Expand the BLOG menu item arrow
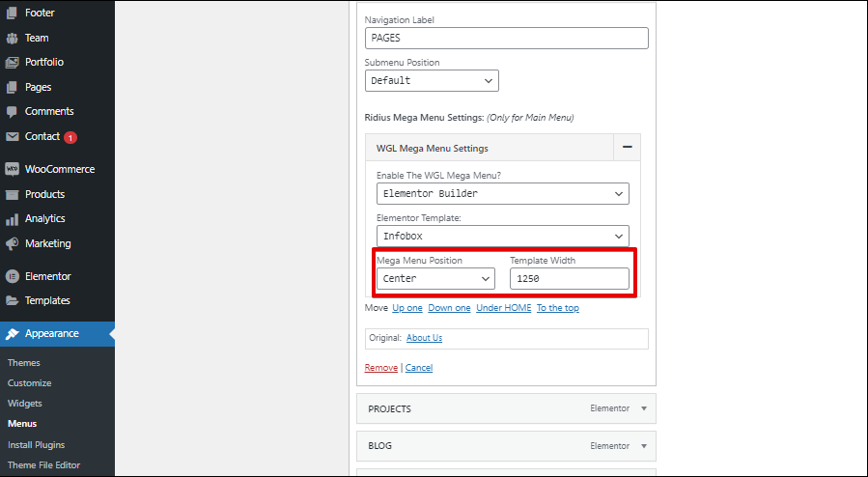This screenshot has width=868, height=477. coord(644,446)
